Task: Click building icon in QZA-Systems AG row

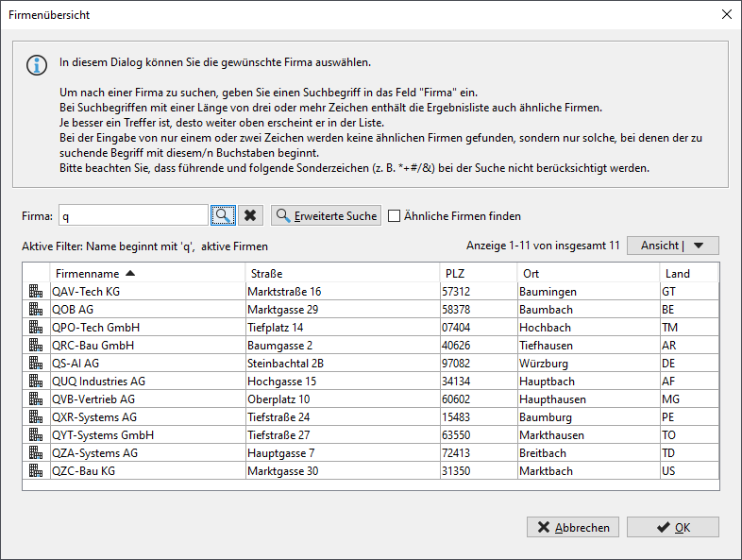Action: tap(36, 453)
